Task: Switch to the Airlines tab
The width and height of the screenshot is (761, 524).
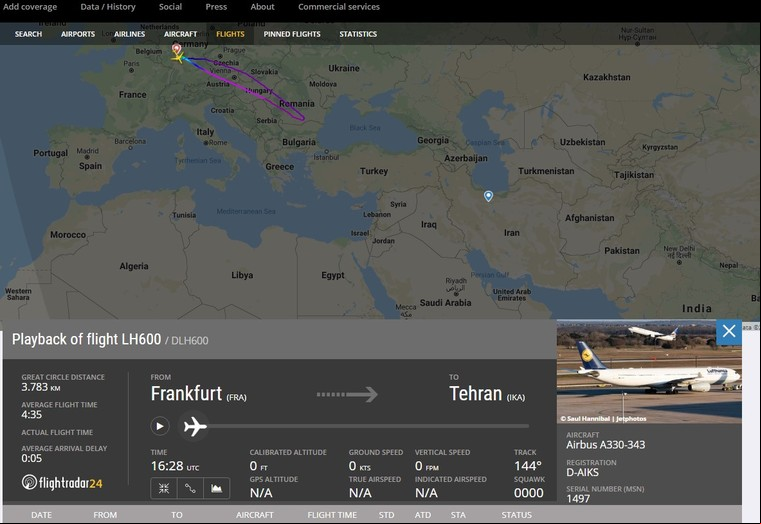Action: click(x=129, y=34)
